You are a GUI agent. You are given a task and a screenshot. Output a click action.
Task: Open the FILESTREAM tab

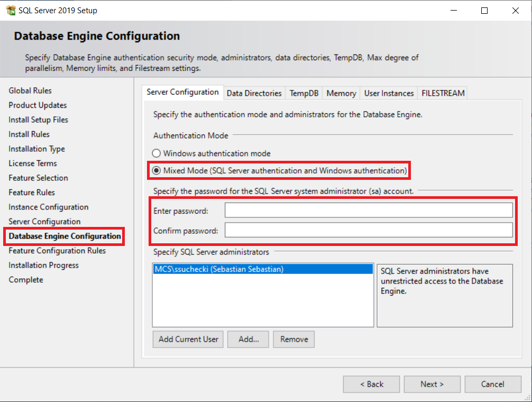click(443, 93)
